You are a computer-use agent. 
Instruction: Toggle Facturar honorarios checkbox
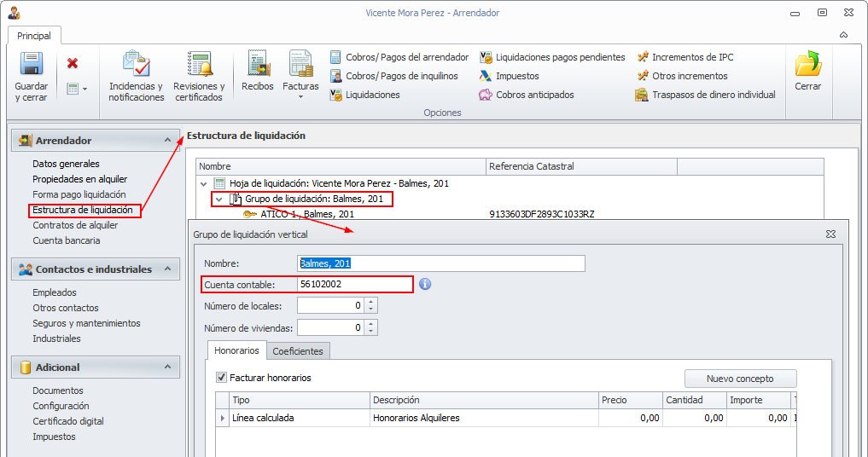[x=221, y=378]
